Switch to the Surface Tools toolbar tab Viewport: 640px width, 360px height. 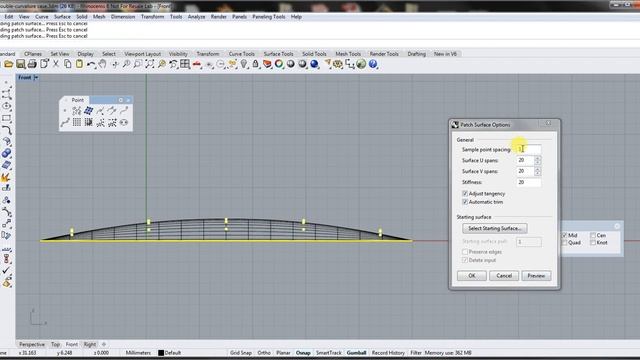pyautogui.click(x=278, y=54)
